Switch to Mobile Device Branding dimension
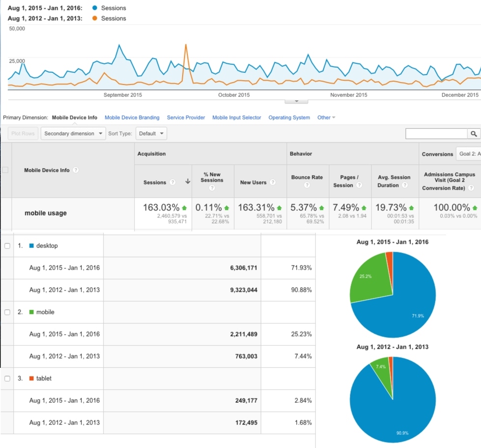This screenshot has width=481, height=448. (x=132, y=118)
